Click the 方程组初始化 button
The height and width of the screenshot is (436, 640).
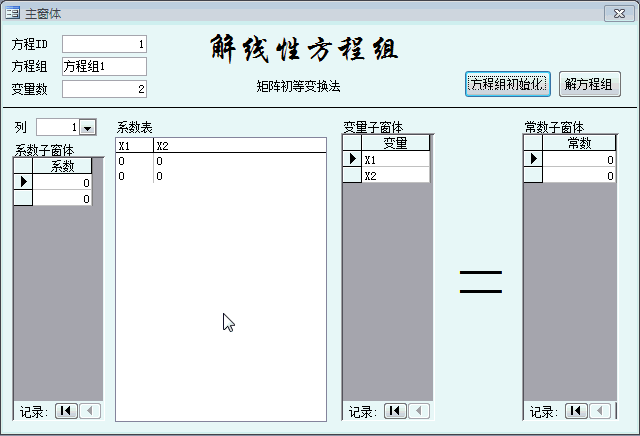pyautogui.click(x=508, y=84)
